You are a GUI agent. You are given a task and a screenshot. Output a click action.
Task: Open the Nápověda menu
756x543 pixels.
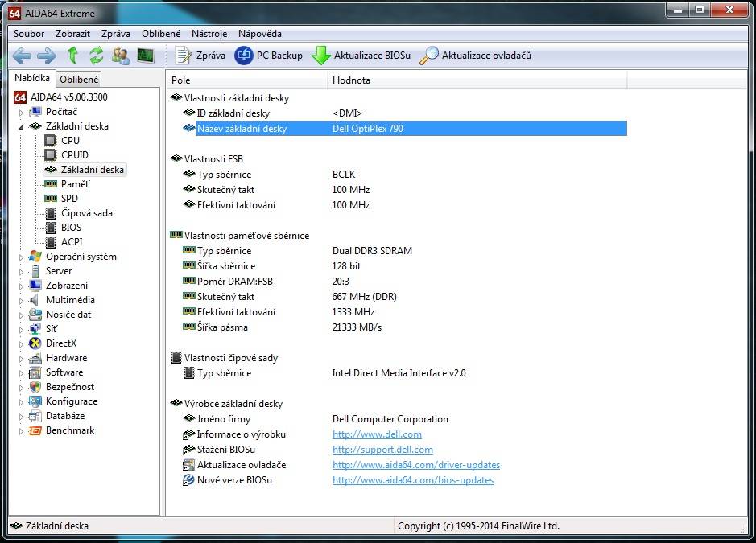click(x=260, y=34)
